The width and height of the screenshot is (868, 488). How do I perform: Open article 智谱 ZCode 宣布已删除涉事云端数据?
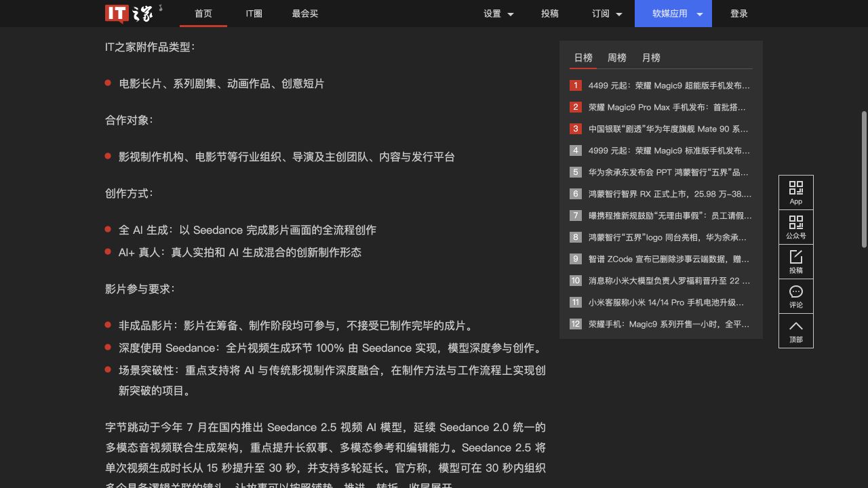(x=669, y=259)
